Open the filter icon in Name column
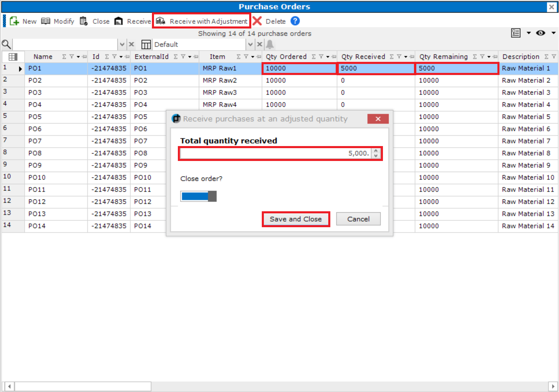 pyautogui.click(x=72, y=56)
